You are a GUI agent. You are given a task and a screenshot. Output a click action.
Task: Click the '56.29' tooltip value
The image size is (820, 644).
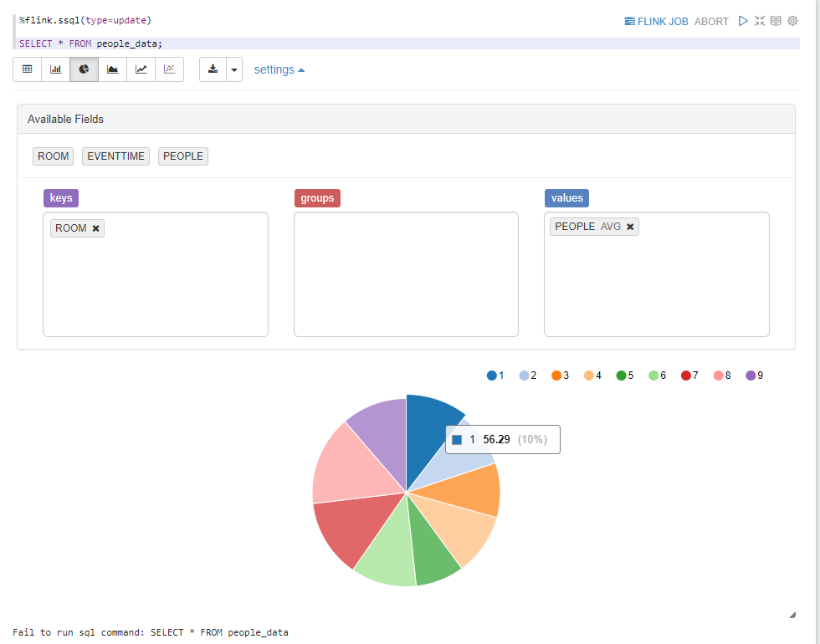click(x=496, y=439)
